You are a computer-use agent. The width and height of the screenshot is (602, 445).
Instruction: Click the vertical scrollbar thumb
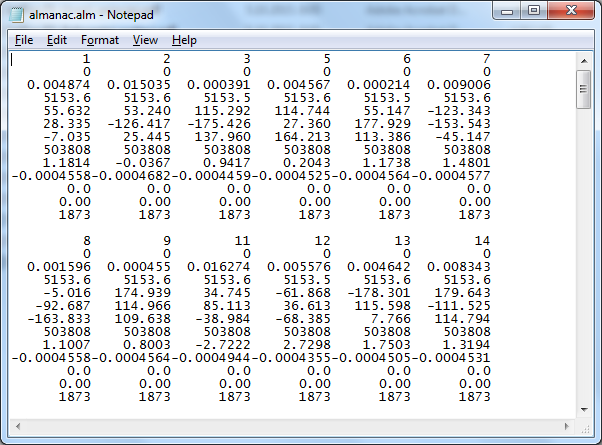[x=584, y=89]
